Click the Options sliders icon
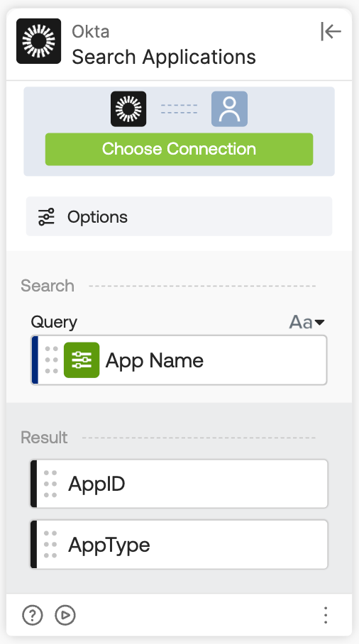 (x=46, y=217)
